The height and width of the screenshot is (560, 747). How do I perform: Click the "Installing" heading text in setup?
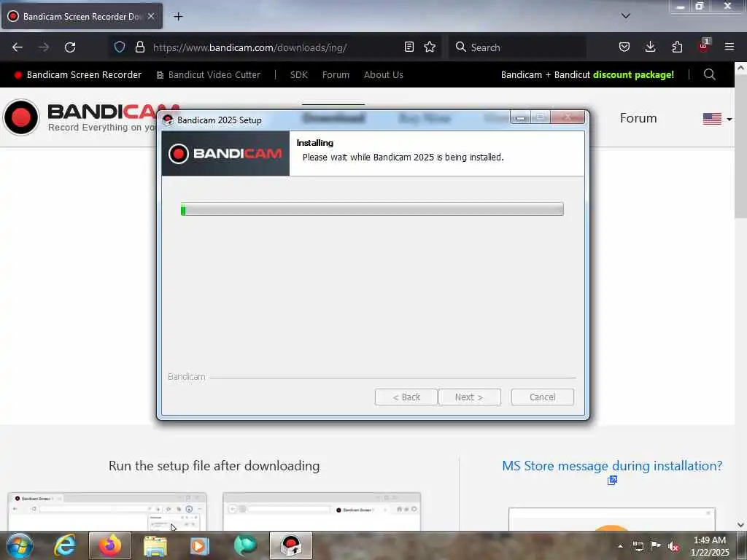pyautogui.click(x=315, y=143)
